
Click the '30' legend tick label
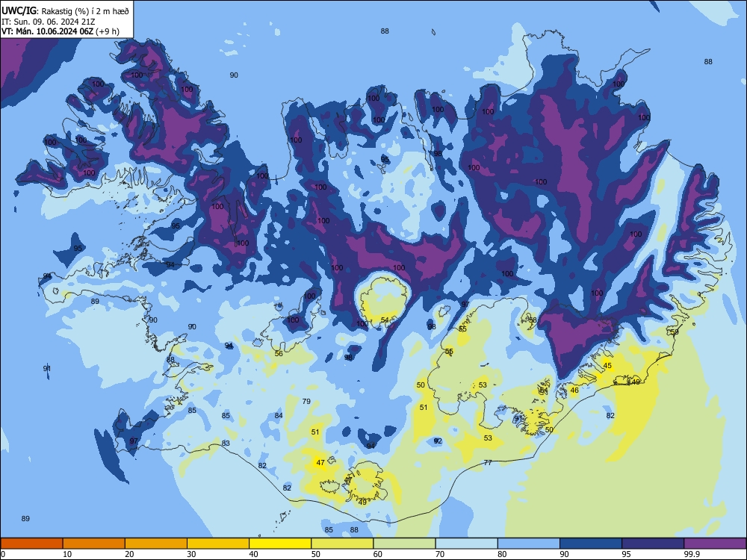[191, 554]
